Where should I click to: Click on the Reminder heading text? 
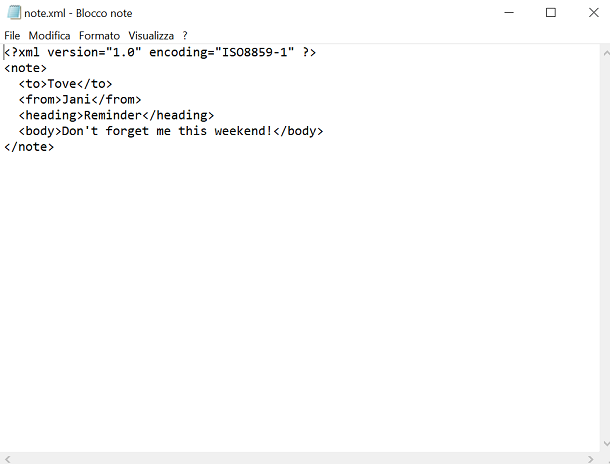[112, 115]
